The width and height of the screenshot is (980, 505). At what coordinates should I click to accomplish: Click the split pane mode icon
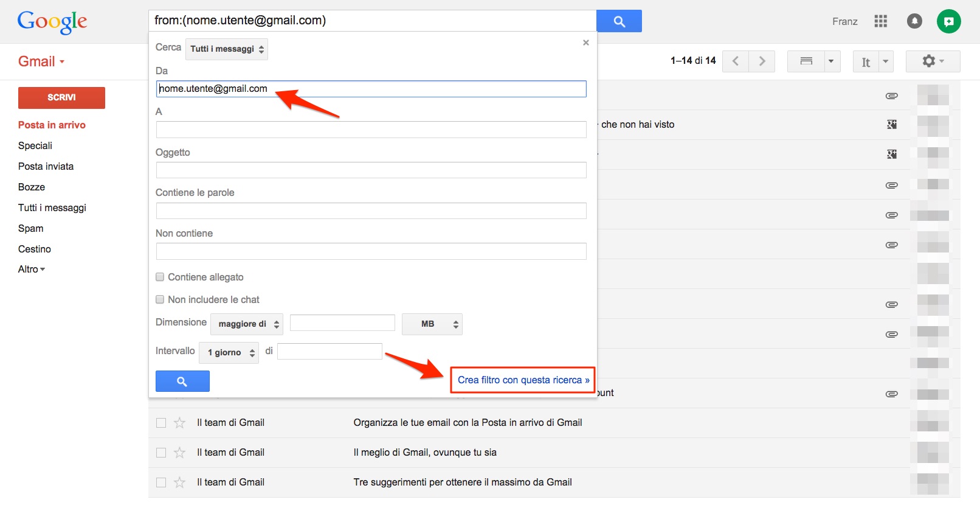tap(806, 61)
